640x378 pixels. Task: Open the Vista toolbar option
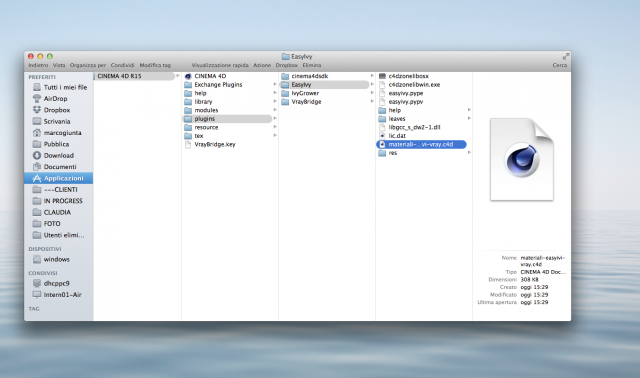(59, 65)
